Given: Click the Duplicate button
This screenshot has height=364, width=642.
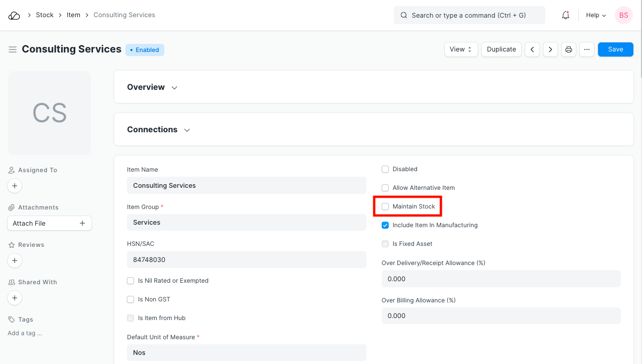Looking at the screenshot, I should point(501,49).
